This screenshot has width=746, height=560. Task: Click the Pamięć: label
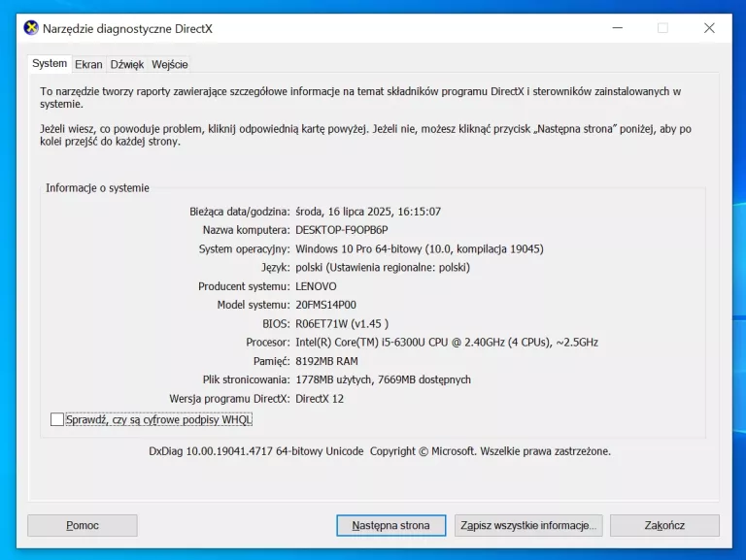pyautogui.click(x=272, y=361)
